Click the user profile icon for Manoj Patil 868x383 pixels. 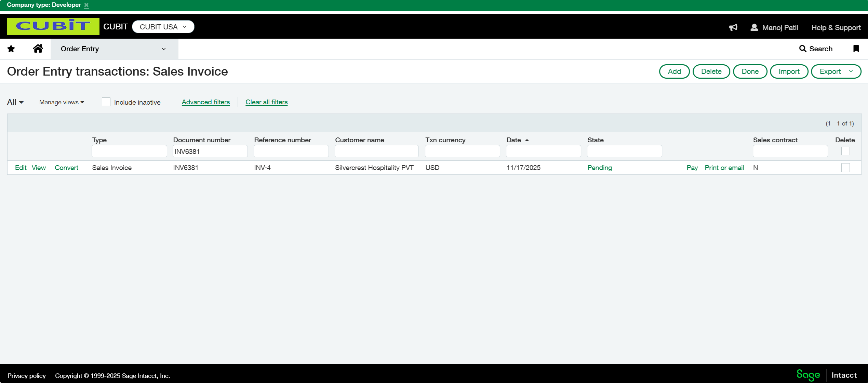754,27
